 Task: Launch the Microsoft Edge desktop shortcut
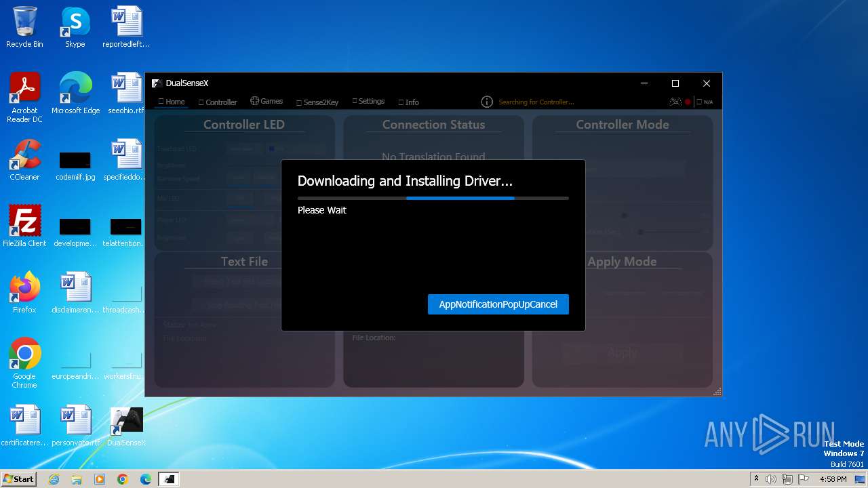click(x=75, y=94)
